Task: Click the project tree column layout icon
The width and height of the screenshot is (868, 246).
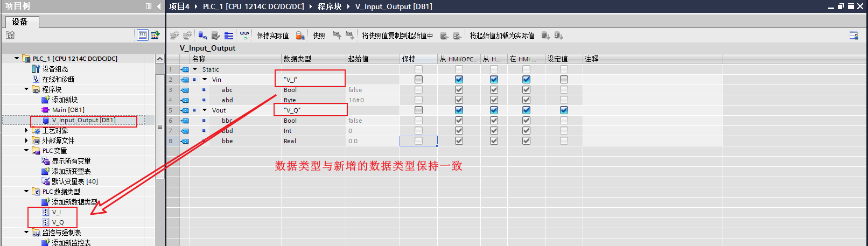Action: [149, 6]
